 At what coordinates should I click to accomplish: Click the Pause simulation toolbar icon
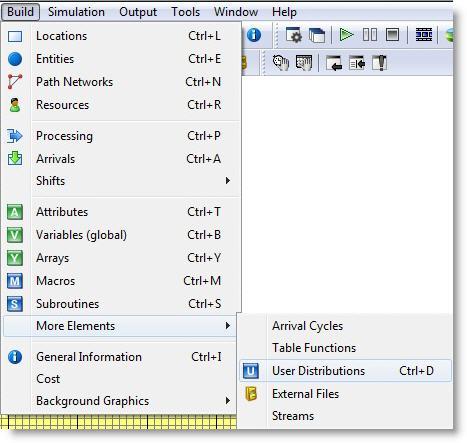click(370, 34)
